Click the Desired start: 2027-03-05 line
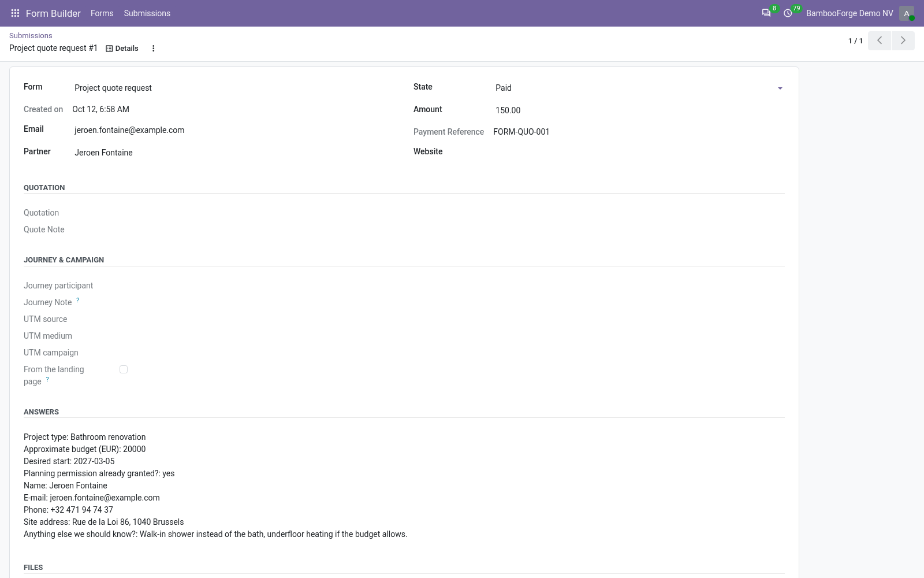The height and width of the screenshot is (578, 924). pos(69,461)
